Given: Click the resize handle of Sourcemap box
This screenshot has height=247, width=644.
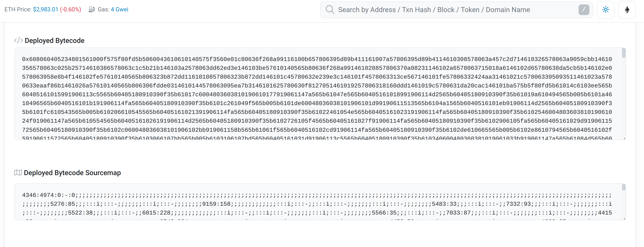Looking at the screenshot, I should coord(624,218).
